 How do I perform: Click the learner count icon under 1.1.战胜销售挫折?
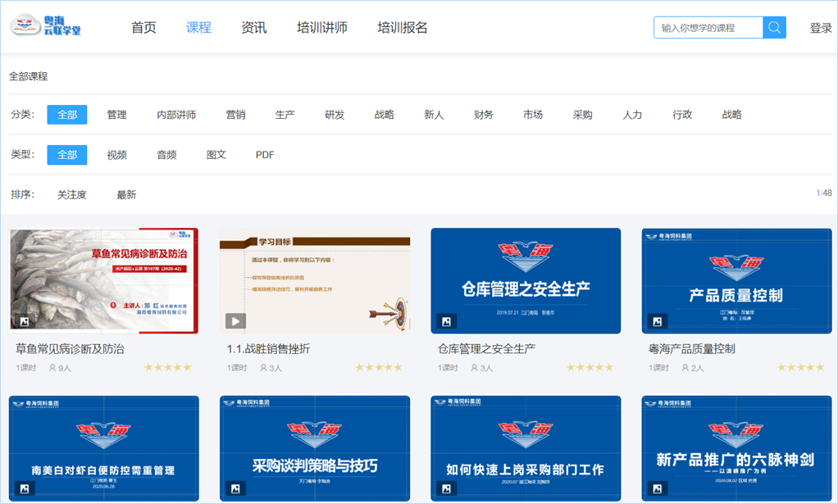(263, 368)
